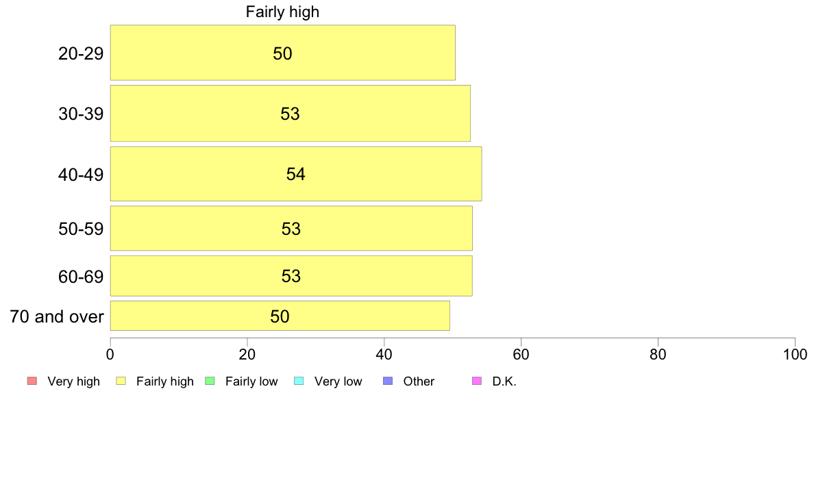The image size is (814, 504).
Task: Click the Very low cyan legend swatch
Action: click(x=299, y=381)
